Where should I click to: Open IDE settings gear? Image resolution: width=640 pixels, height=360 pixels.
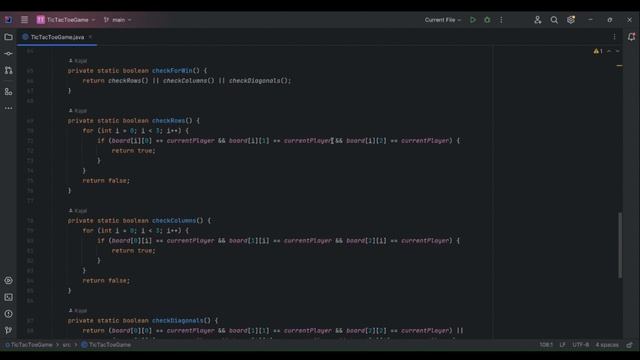(571, 20)
